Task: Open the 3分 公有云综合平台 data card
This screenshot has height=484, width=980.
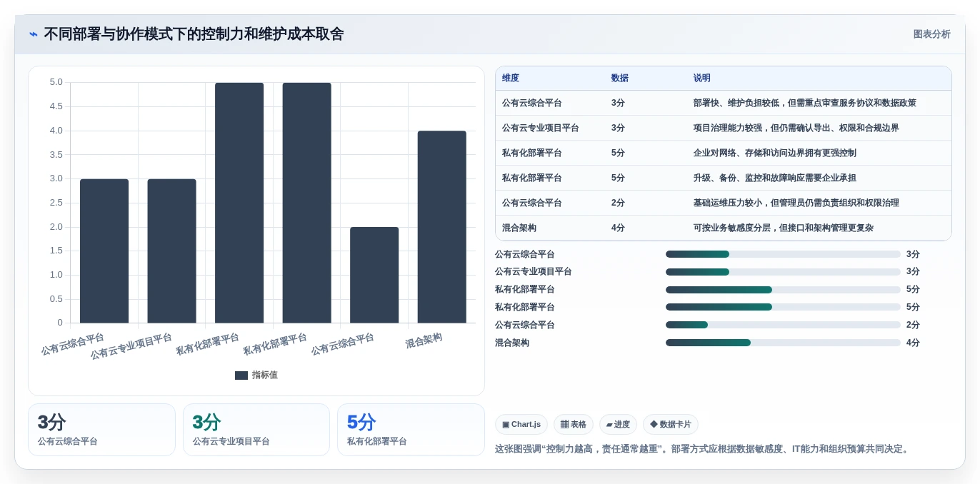Action: click(101, 430)
